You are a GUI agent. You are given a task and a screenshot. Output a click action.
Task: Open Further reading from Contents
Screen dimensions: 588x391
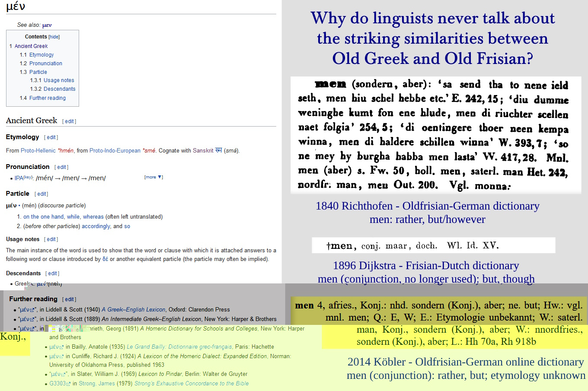click(47, 98)
